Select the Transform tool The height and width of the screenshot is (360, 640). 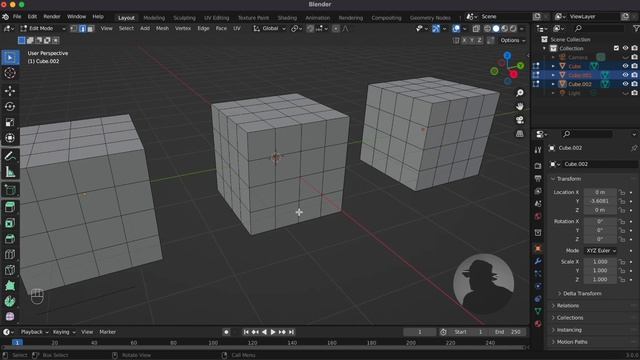pyautogui.click(x=10, y=138)
